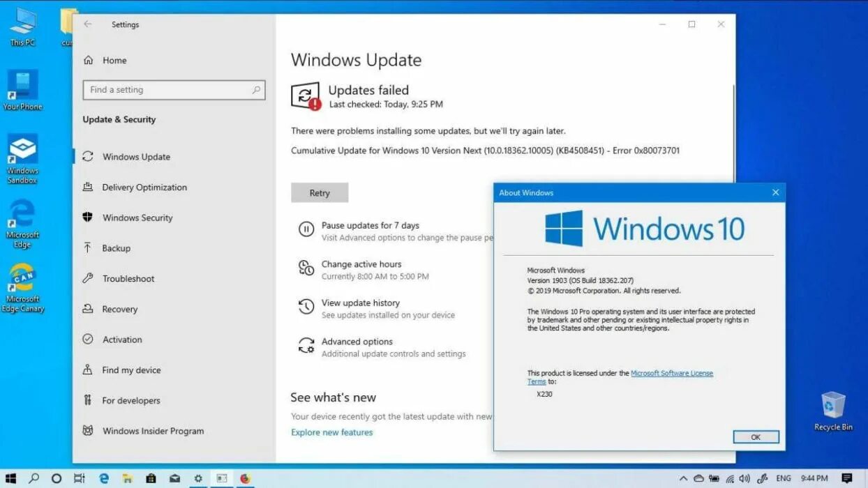
Task: Open the Windows Update sidebar item
Action: pos(136,157)
